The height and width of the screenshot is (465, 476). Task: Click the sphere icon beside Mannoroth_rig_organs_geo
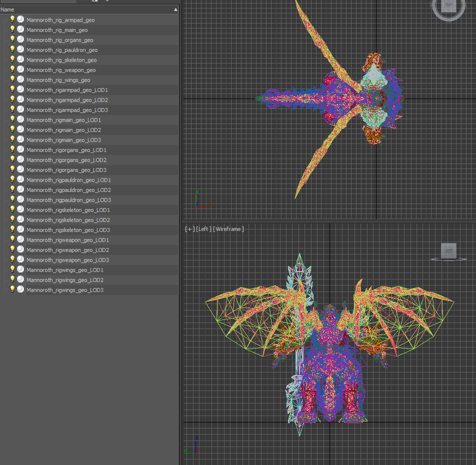tap(20, 39)
